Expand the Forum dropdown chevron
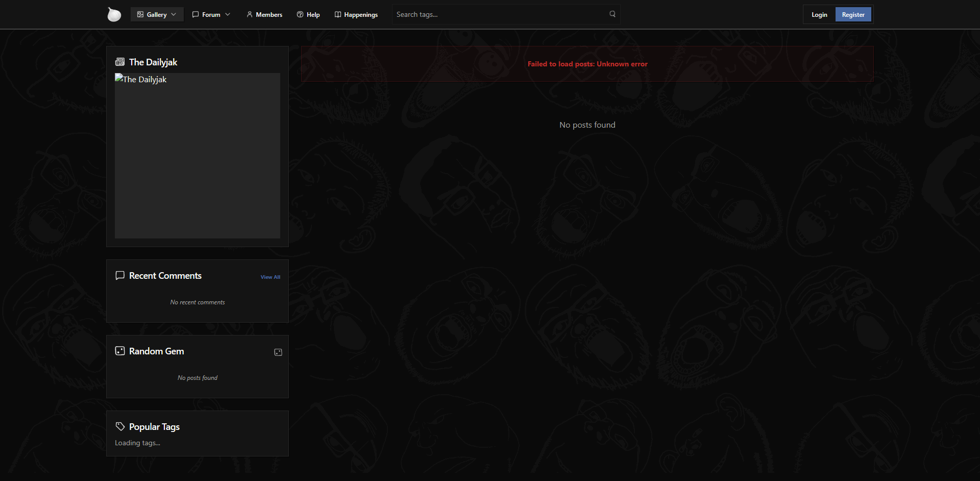Viewport: 980px width, 481px height. point(228,15)
